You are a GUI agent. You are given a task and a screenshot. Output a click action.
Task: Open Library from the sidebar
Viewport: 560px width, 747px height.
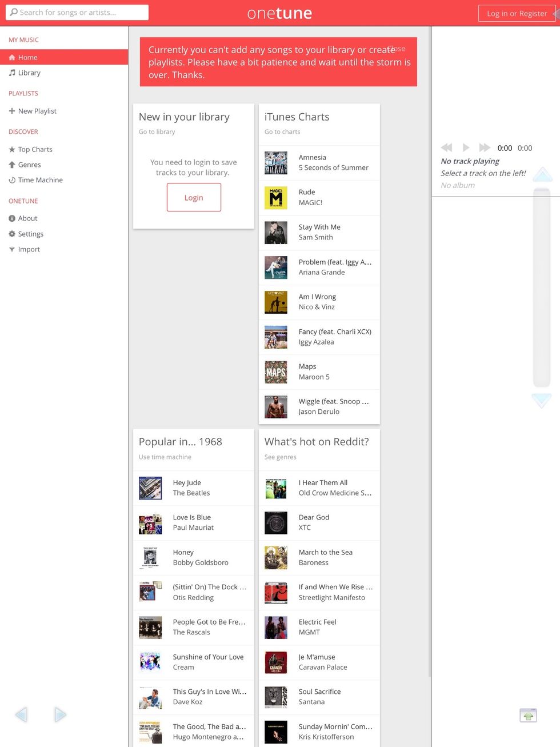pos(11,73)
